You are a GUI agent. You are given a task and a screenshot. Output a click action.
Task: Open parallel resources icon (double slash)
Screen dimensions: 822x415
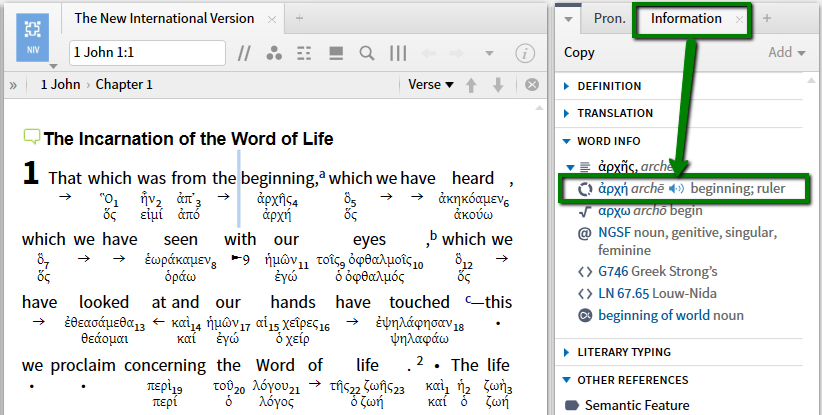click(x=244, y=53)
